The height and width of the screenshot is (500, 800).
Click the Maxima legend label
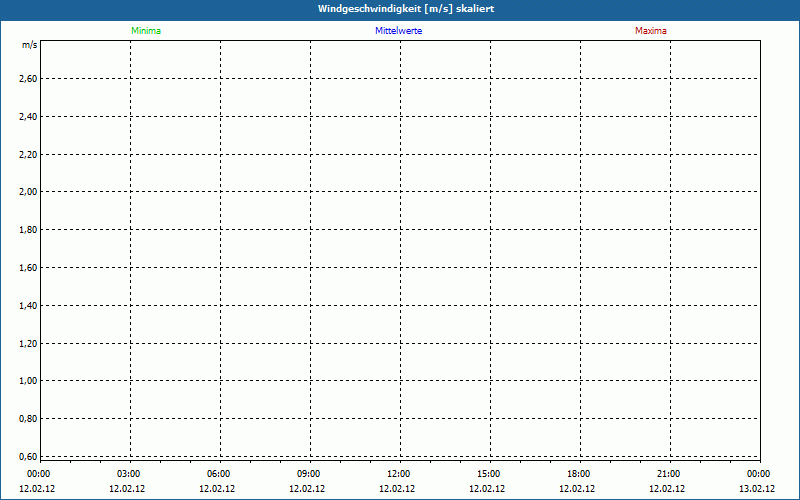[650, 31]
